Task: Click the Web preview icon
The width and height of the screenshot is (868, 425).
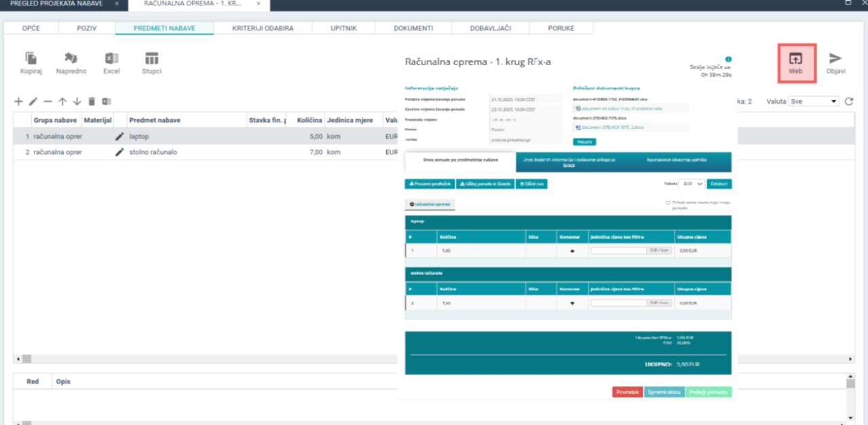Action: [796, 59]
